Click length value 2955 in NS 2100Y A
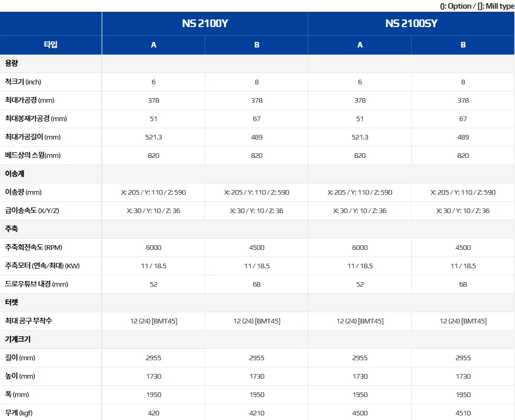The height and width of the screenshot is (420, 515). pos(153,358)
